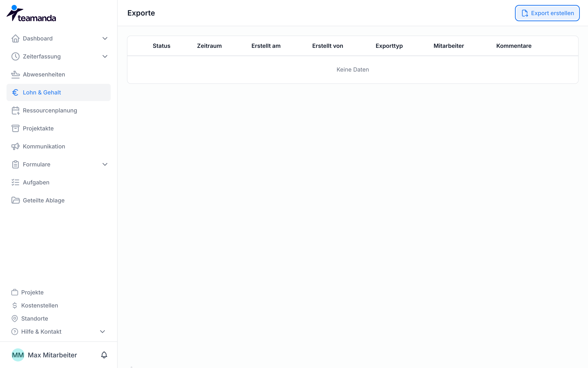The height and width of the screenshot is (368, 588).
Task: Click the Status column header
Action: coord(161,46)
